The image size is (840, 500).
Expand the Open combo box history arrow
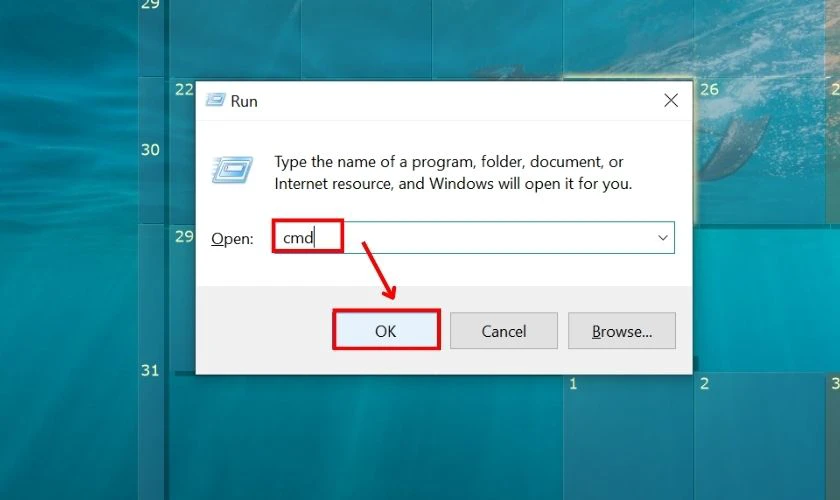(x=663, y=237)
